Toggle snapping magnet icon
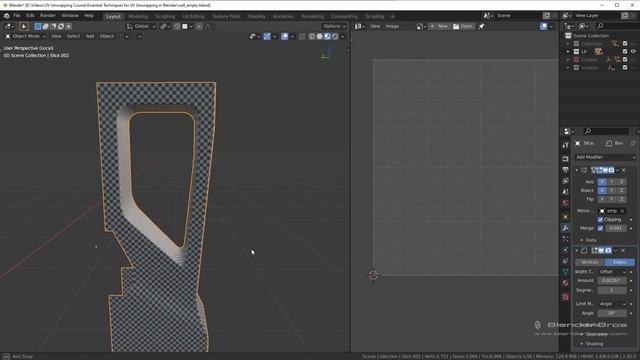The image size is (640, 360). (x=177, y=26)
